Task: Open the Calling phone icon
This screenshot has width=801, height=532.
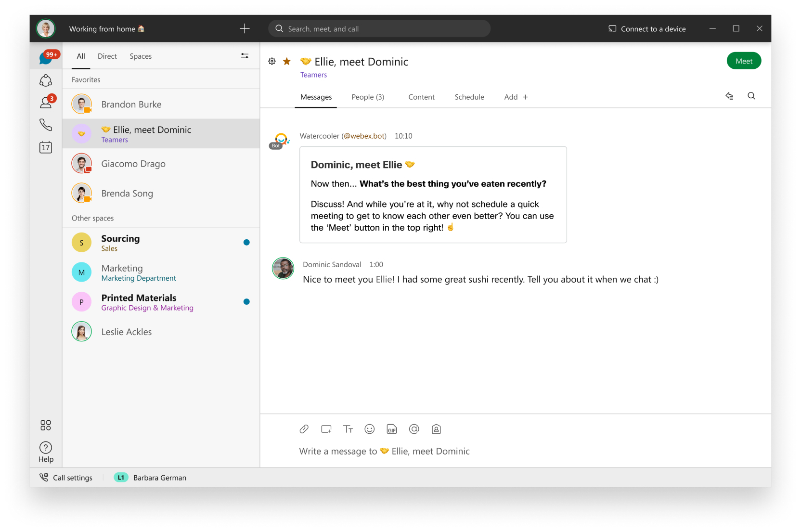Action: pos(46,125)
